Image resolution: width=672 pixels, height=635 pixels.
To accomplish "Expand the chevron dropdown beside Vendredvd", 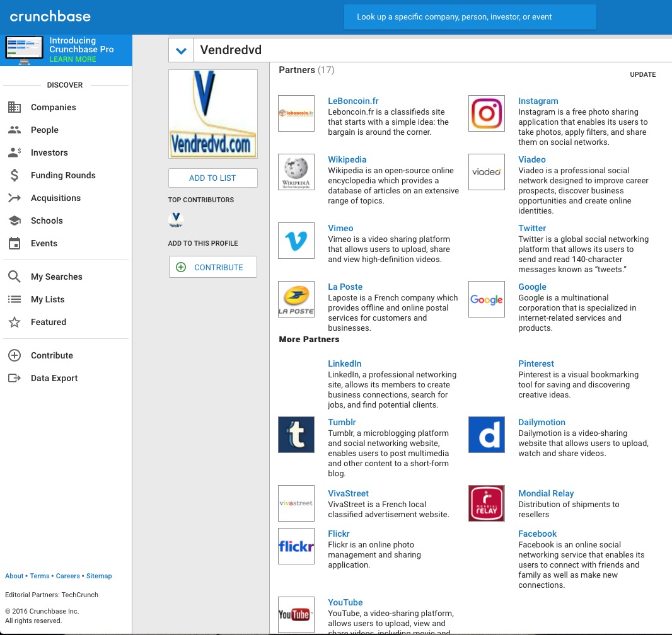I will pos(181,50).
